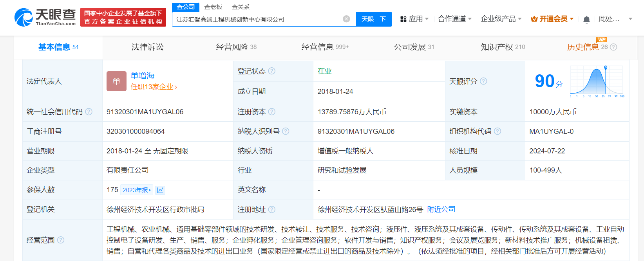
Task: Select the 2023年报 year selector
Action: (x=137, y=190)
